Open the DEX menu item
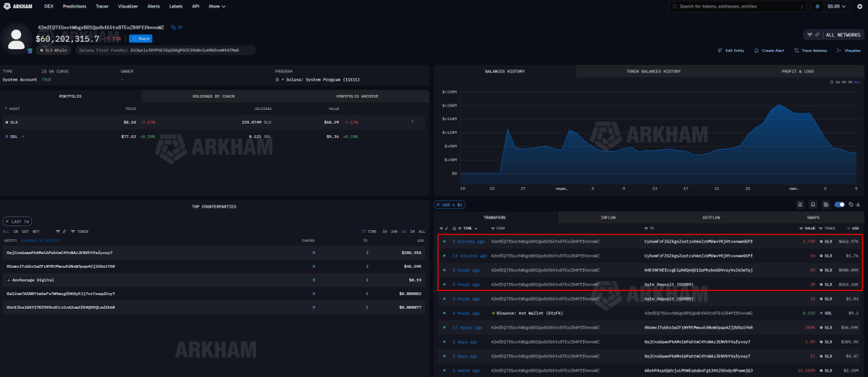 coord(49,6)
